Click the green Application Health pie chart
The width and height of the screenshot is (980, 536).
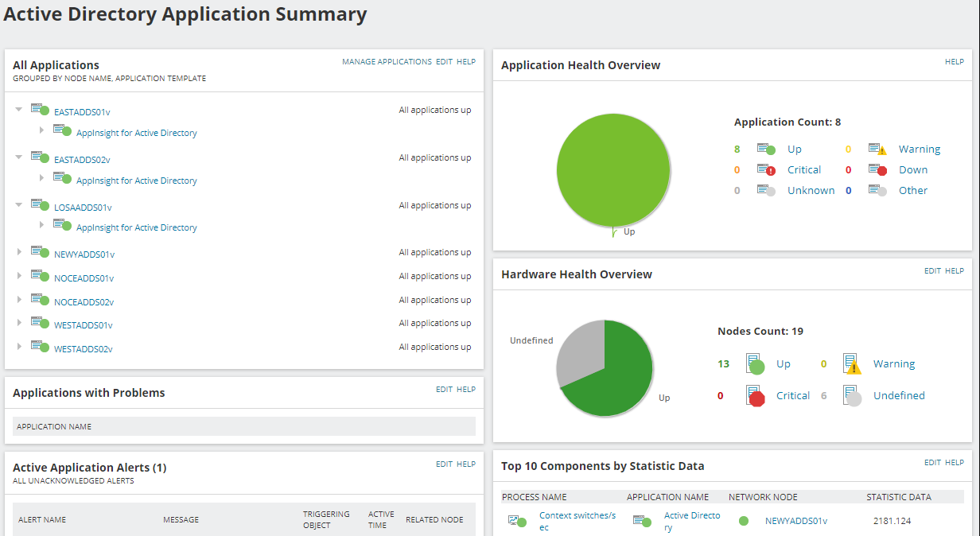(x=612, y=169)
